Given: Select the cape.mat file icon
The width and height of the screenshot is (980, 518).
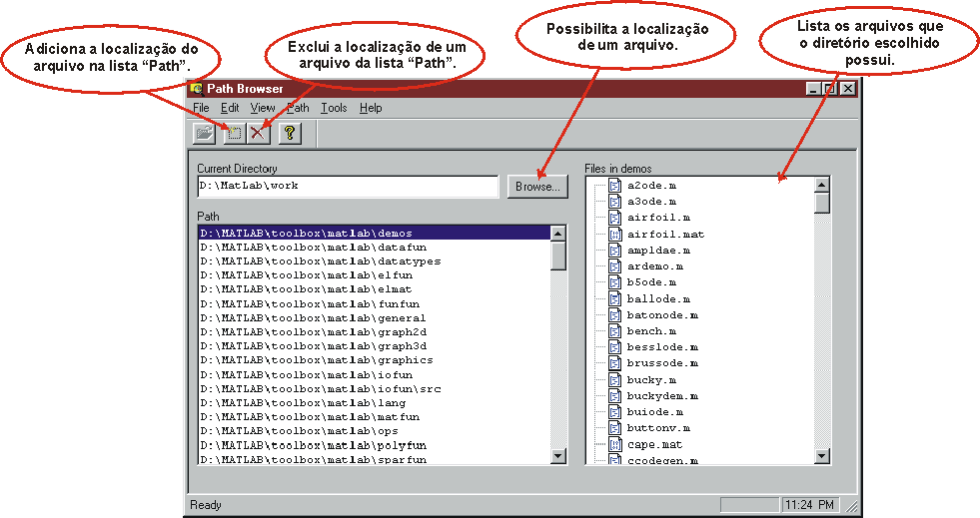Looking at the screenshot, I should (615, 444).
